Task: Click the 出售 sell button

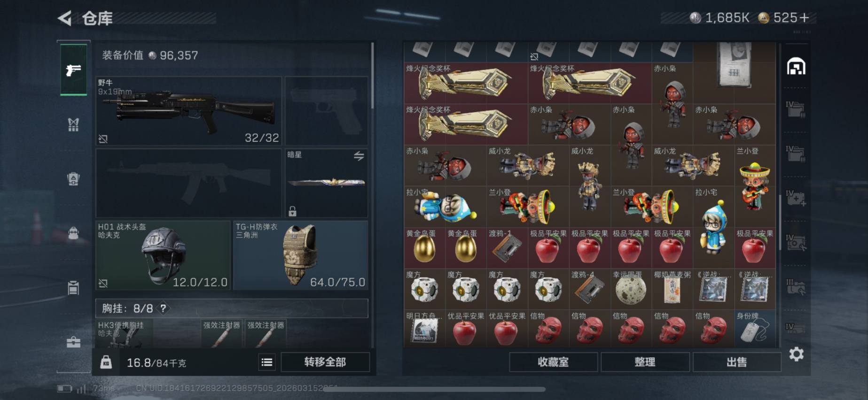Action: click(x=736, y=362)
